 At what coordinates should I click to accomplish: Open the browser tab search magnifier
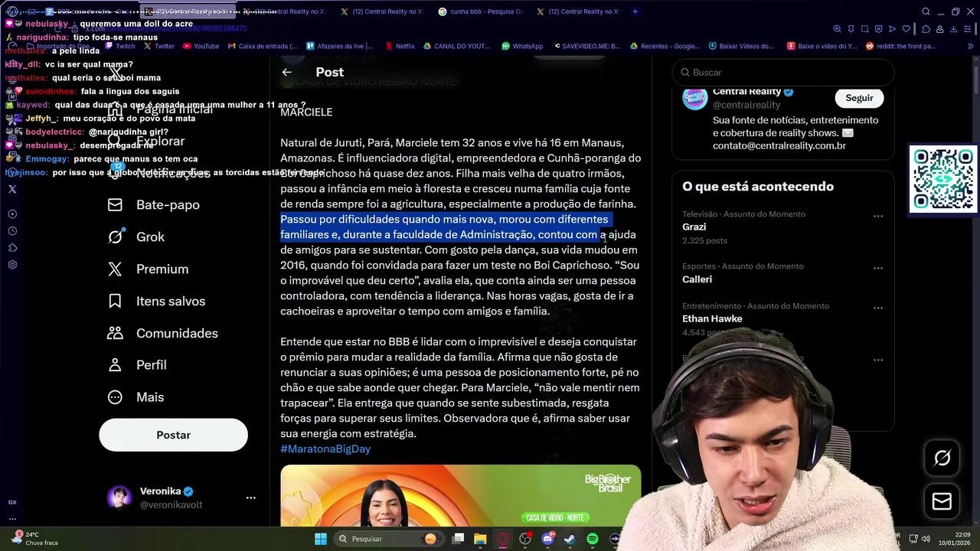(926, 11)
